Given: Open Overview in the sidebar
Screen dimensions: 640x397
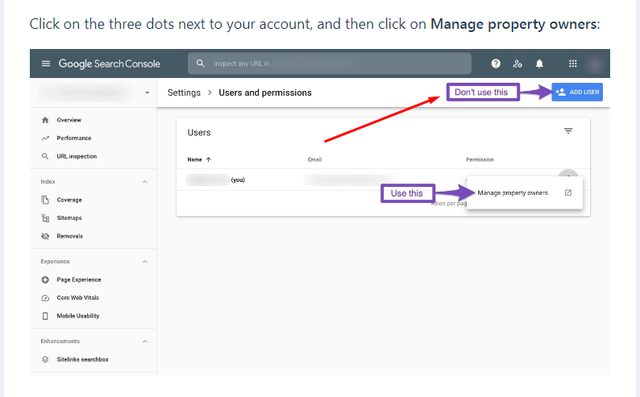Looking at the screenshot, I should click(x=69, y=120).
